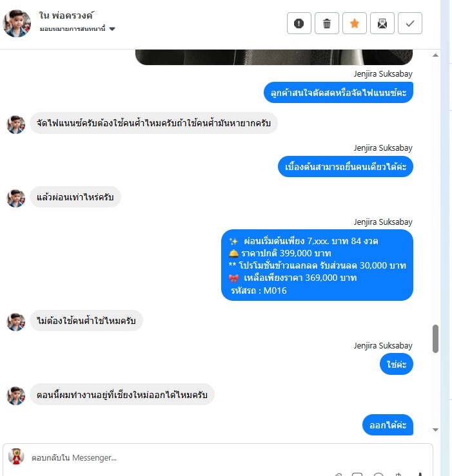
Task: Select the message with price 399,000 บาท
Action: pyautogui.click(x=317, y=265)
